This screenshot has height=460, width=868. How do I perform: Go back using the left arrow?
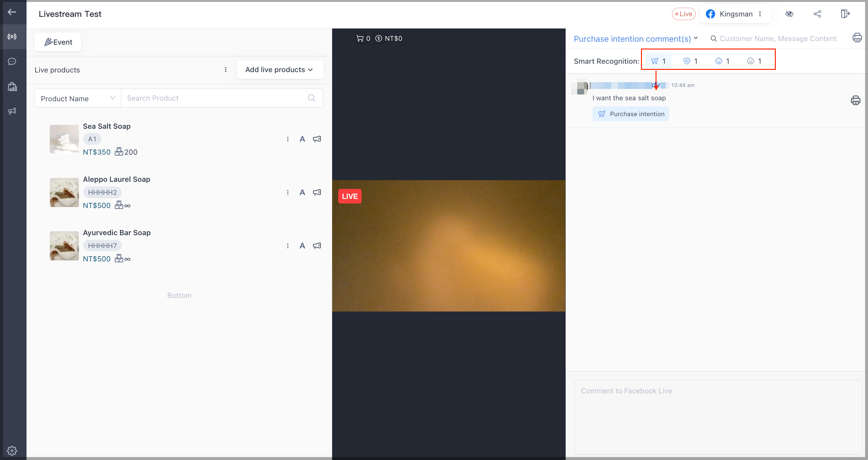(x=12, y=12)
